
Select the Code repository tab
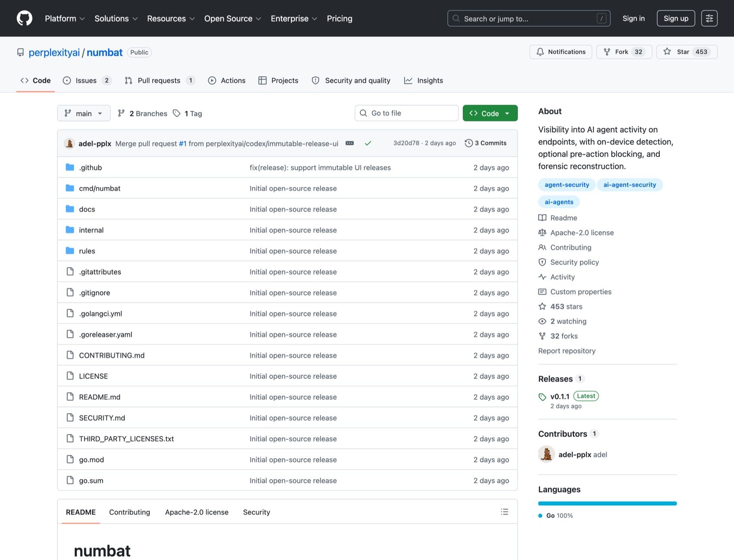point(35,81)
